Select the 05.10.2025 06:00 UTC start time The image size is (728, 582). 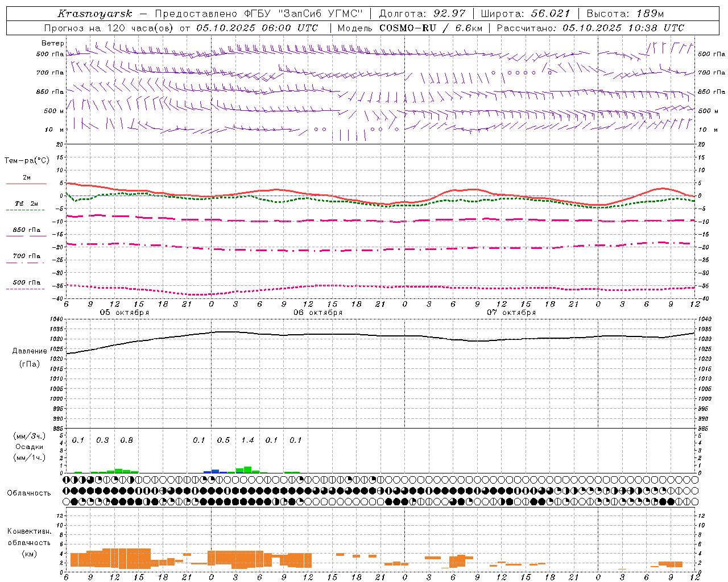257,28
